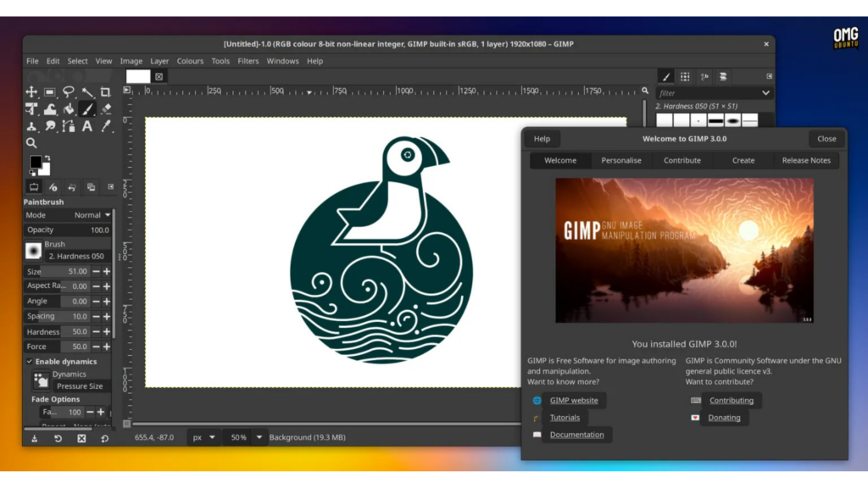The image size is (868, 488).
Task: Select the Colour Picker tool
Action: tap(104, 125)
